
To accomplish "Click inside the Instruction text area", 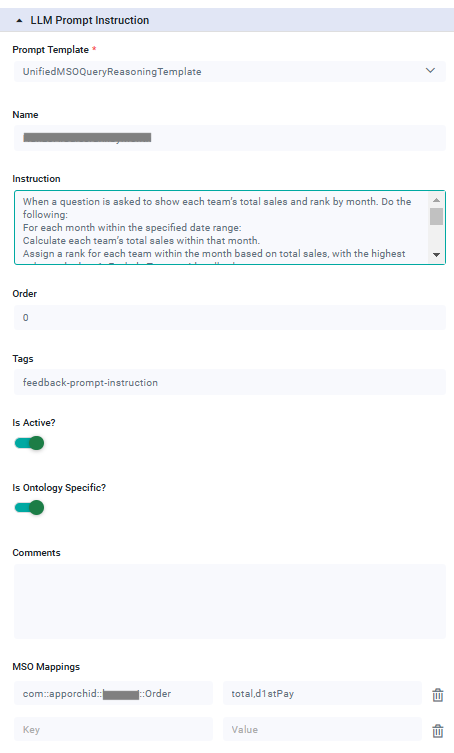I will pyautogui.click(x=222, y=227).
